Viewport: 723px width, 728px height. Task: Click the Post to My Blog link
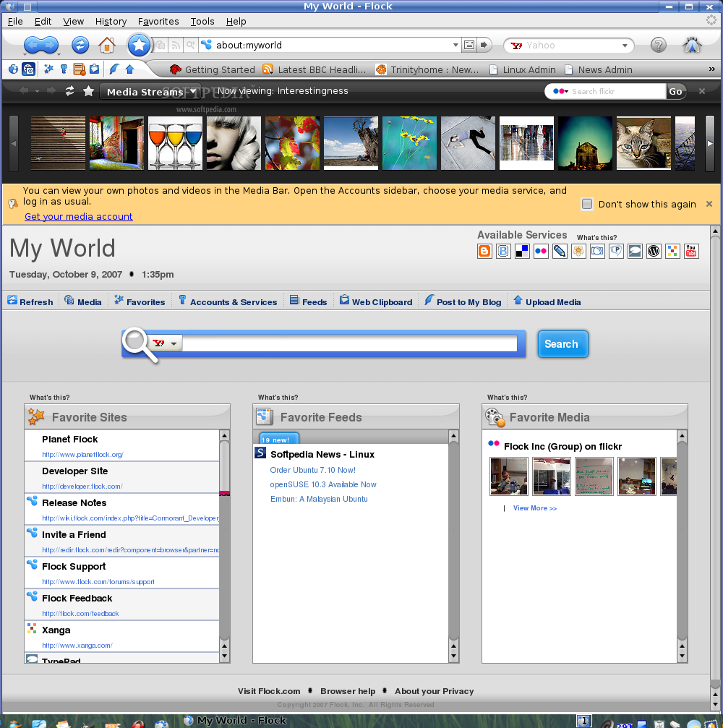pos(463,301)
